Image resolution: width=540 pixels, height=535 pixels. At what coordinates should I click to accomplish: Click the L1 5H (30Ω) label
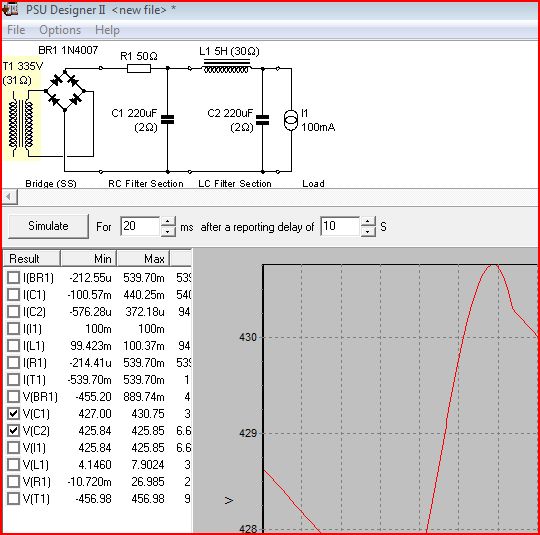point(229,51)
